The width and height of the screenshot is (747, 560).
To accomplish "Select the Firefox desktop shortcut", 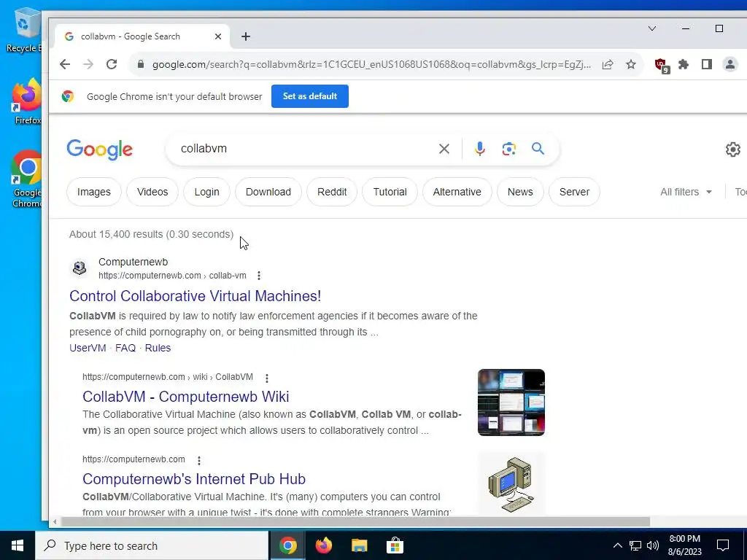I will tap(27, 101).
